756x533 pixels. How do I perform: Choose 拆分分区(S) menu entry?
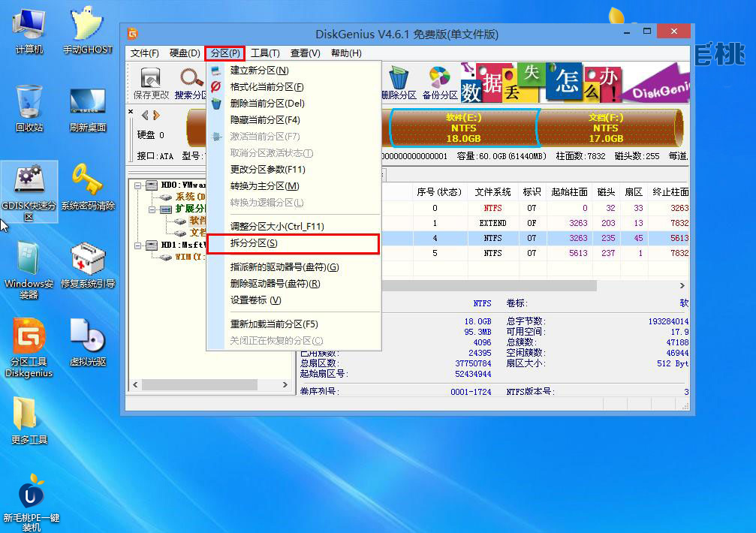coord(293,243)
